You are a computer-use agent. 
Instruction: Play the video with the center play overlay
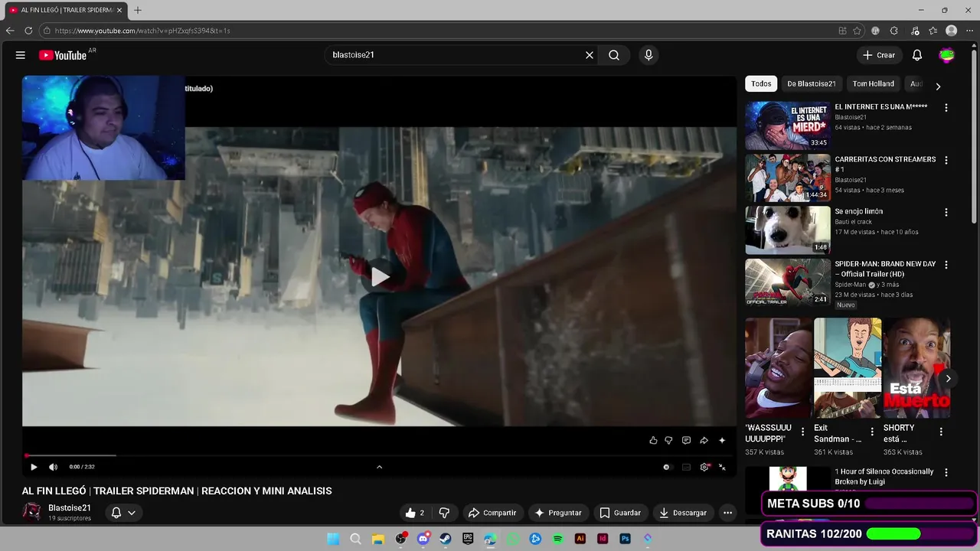[380, 277]
